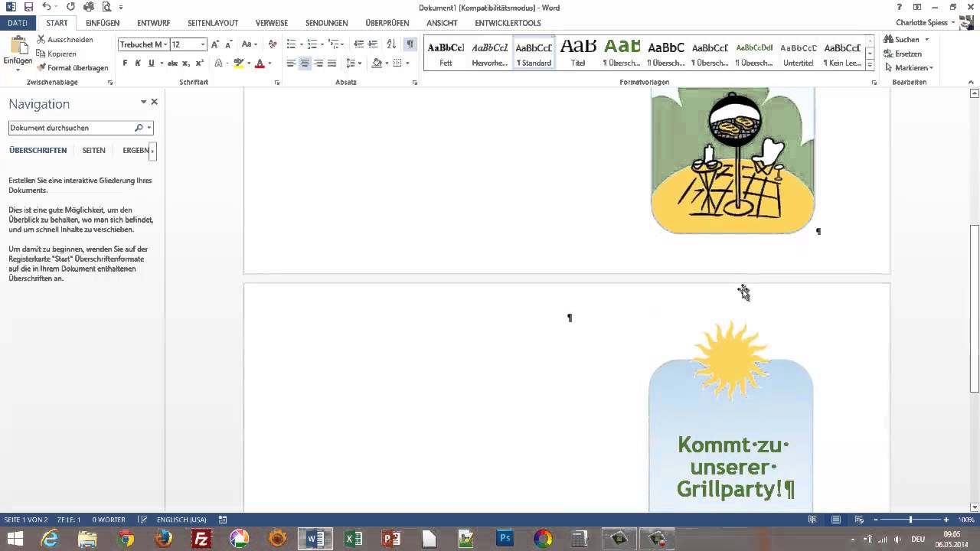Click the Save icon in quick access toolbar
Image resolution: width=980 pixels, height=551 pixels.
[28, 7]
